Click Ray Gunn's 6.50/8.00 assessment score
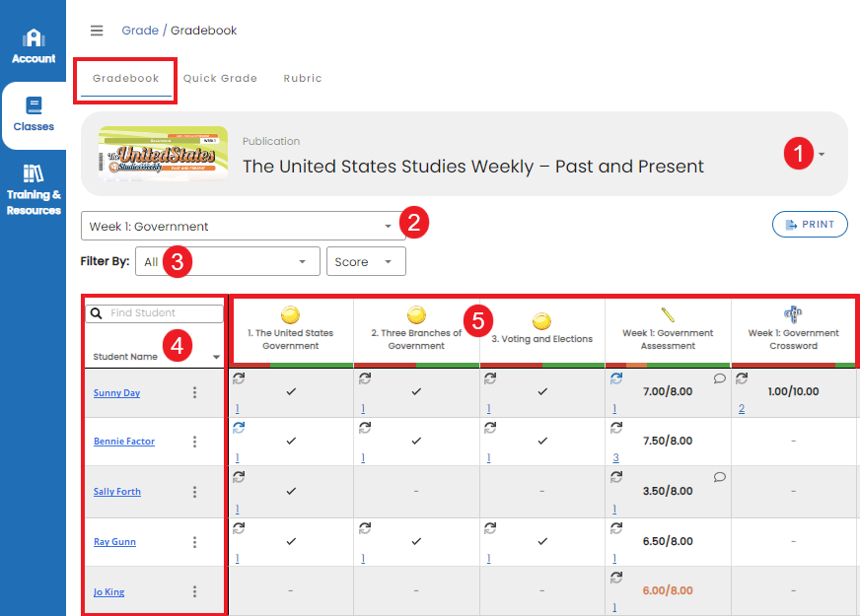Image resolution: width=860 pixels, height=616 pixels. coord(668,541)
